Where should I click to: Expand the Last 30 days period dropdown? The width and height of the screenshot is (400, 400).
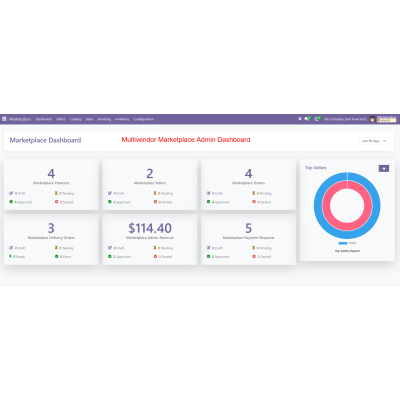pos(374,141)
